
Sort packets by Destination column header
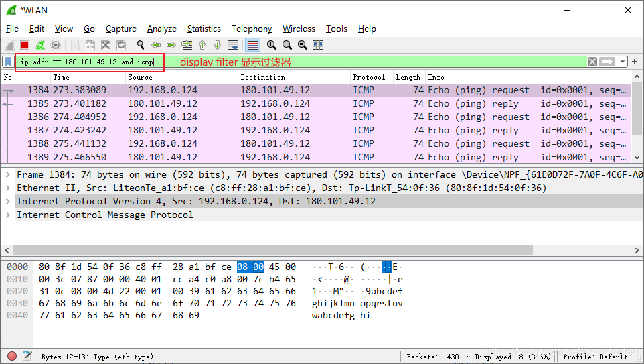pos(294,77)
